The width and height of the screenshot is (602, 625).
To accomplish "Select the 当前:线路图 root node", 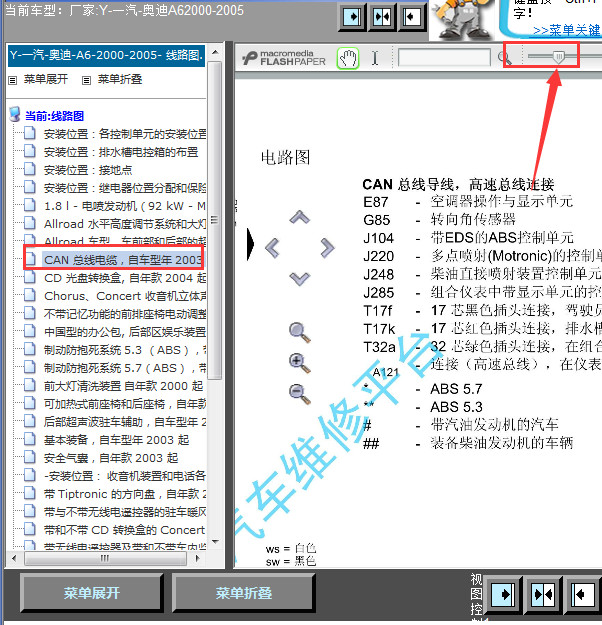I will tap(54, 116).
